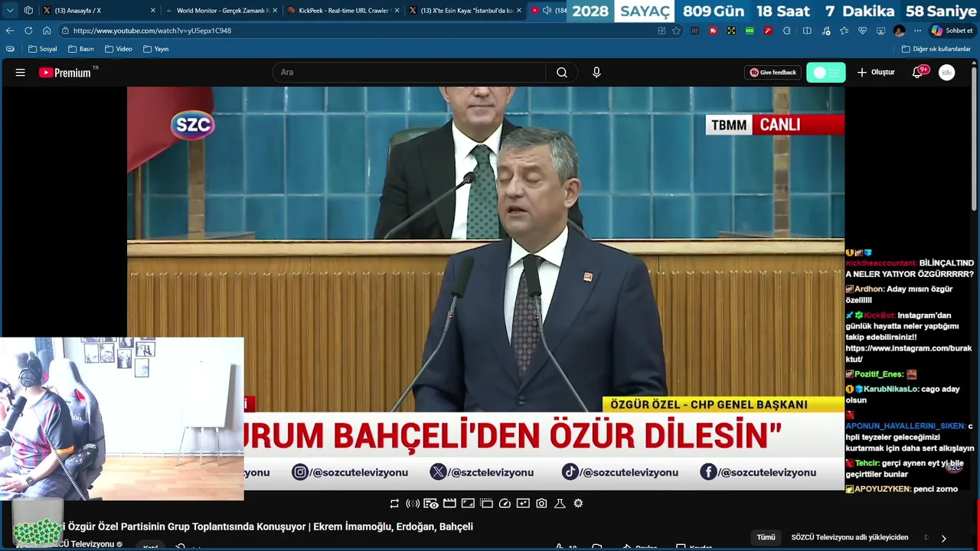Open the experiments flask icon
This screenshot has height=551, width=980.
[560, 503]
